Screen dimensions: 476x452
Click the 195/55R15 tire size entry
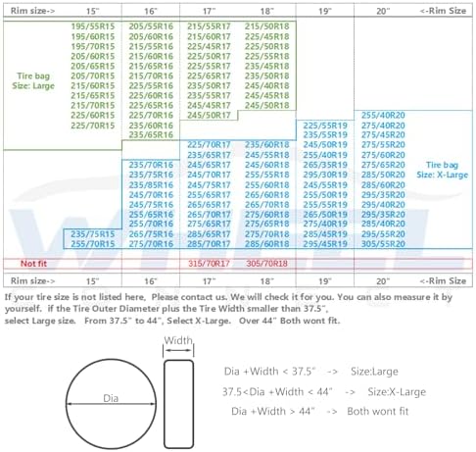[93, 26]
